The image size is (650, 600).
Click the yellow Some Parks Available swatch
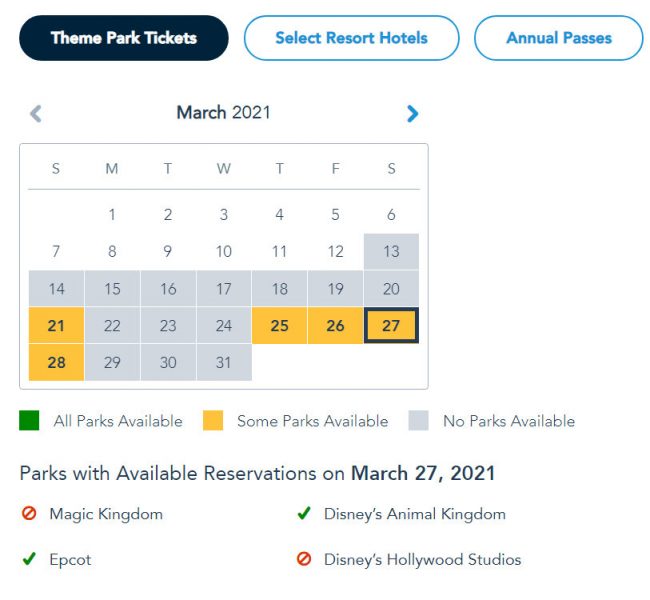(213, 421)
